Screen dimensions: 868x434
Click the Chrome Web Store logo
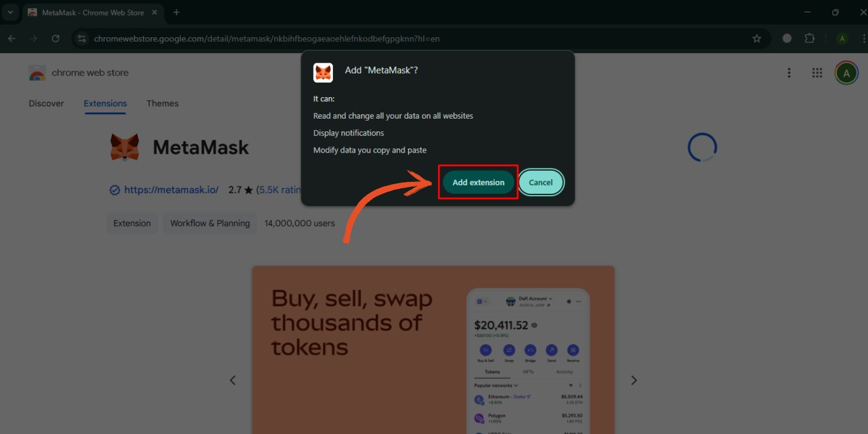[x=79, y=73]
